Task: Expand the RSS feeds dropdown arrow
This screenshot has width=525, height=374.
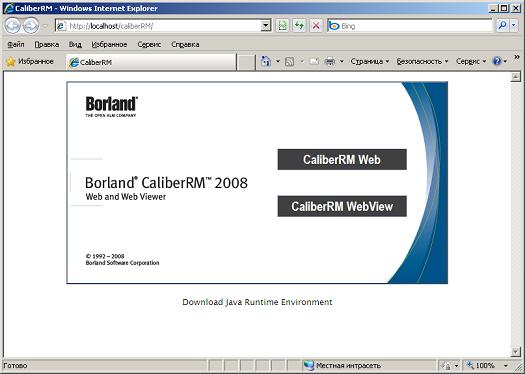Action: click(302, 62)
